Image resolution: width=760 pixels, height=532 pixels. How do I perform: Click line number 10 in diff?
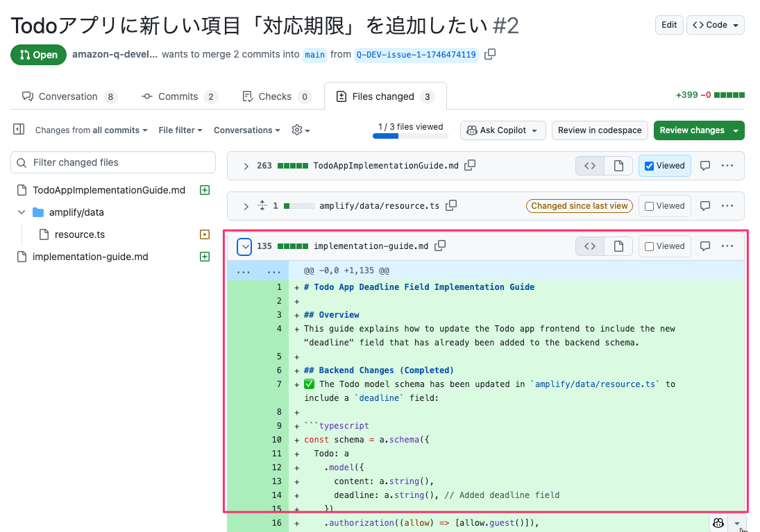[x=276, y=440]
